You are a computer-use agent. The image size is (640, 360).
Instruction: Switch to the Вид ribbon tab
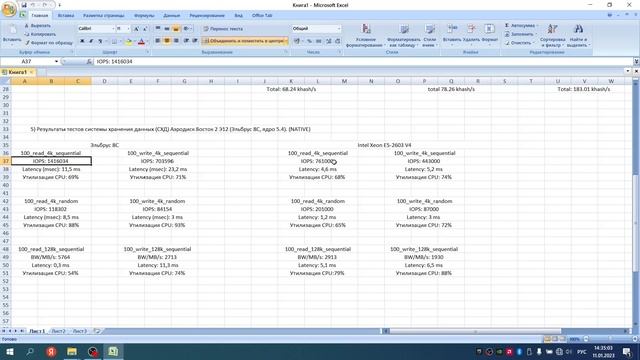coord(238,16)
